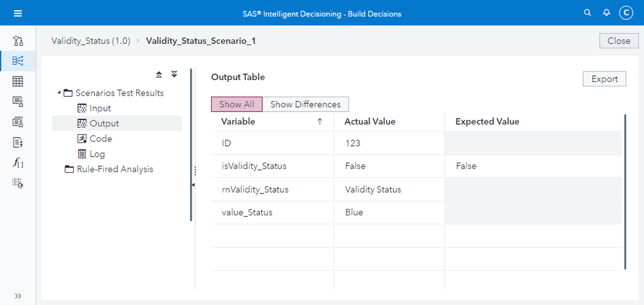Open the Decisions sidebar icon
The image size is (644, 305).
click(x=18, y=61)
